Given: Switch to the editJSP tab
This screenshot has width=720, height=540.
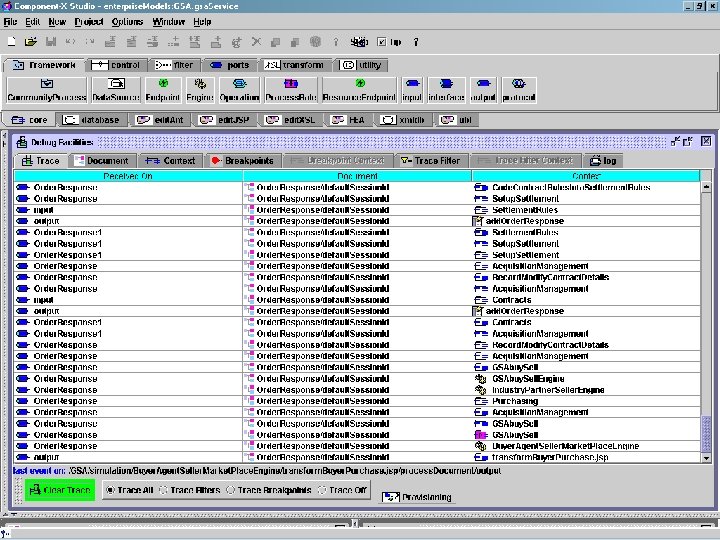Looking at the screenshot, I should (225, 120).
